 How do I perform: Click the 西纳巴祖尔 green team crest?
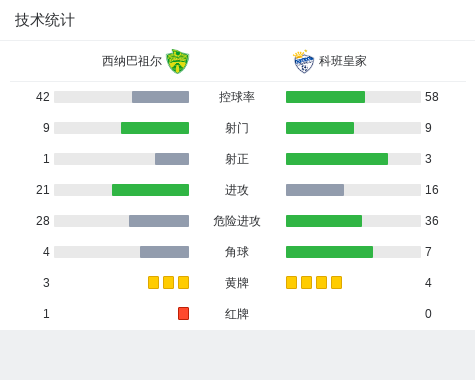pos(177,61)
